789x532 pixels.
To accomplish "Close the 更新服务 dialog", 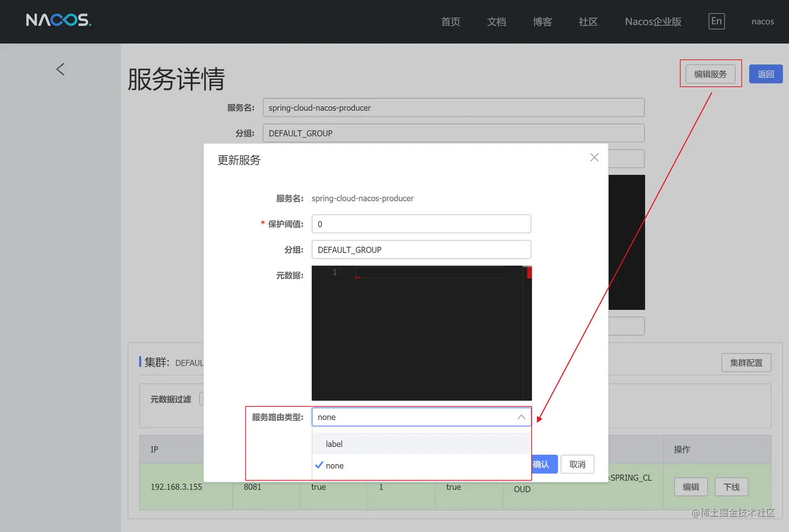I will (594, 157).
